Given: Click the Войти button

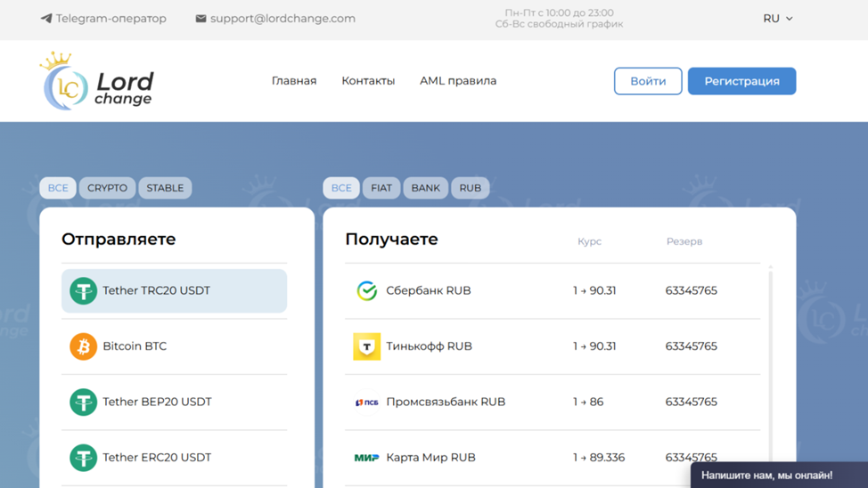Looking at the screenshot, I should 648,81.
